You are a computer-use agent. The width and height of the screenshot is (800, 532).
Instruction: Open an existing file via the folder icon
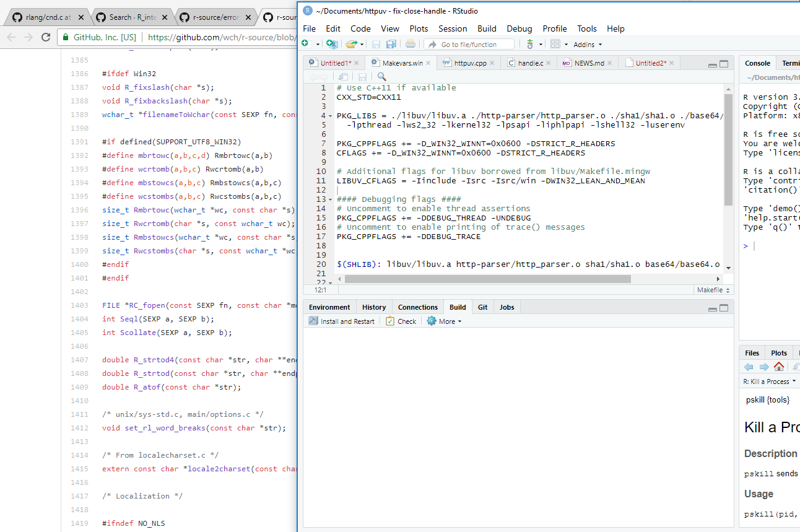351,44
